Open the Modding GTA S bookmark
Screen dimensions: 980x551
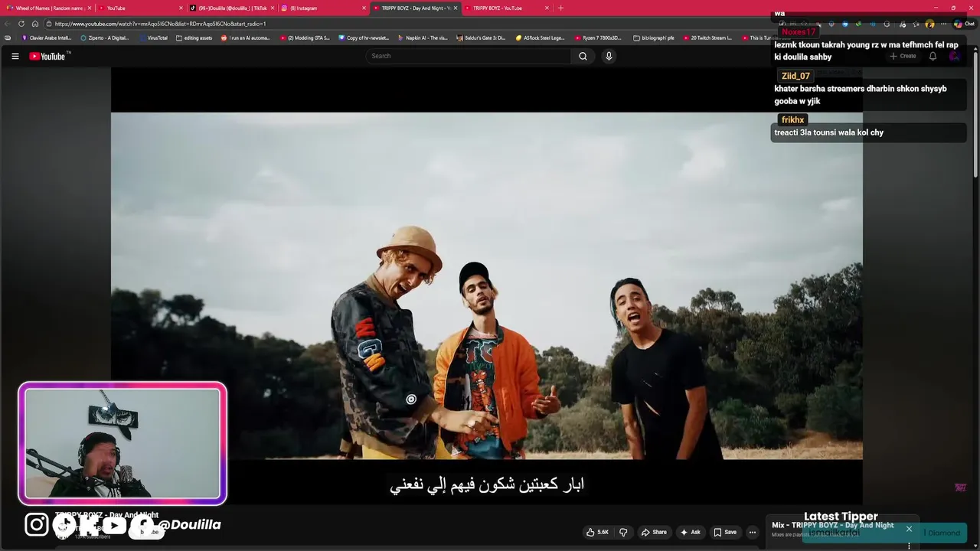305,37
